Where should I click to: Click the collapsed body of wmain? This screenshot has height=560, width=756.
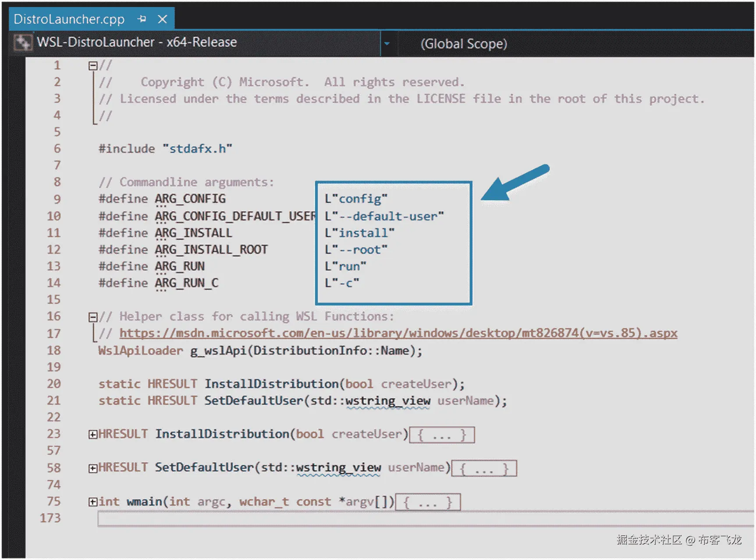point(428,502)
